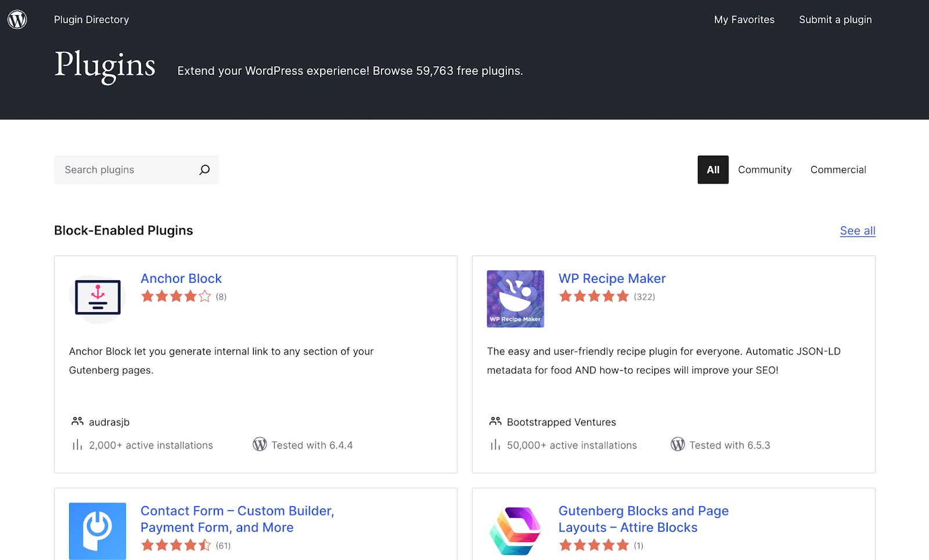Click WP Recipe Maker description text
Screen dimensions: 929x560
click(664, 360)
